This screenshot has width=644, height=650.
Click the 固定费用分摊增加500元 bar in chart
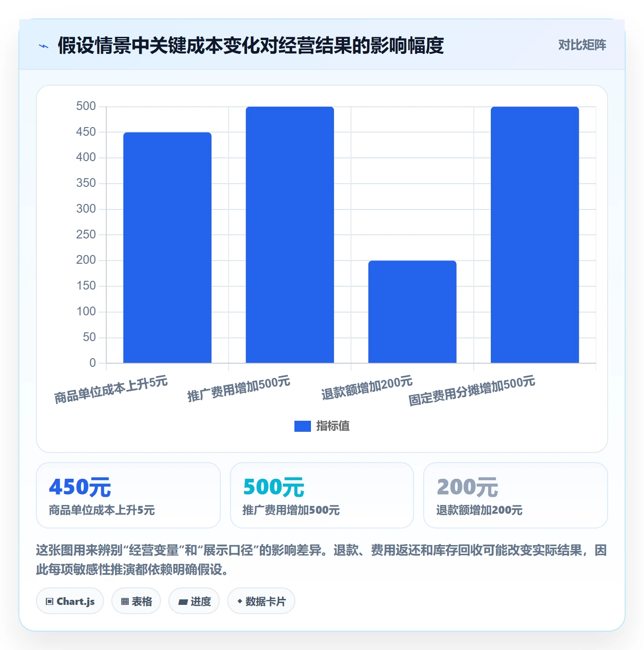[535, 235]
